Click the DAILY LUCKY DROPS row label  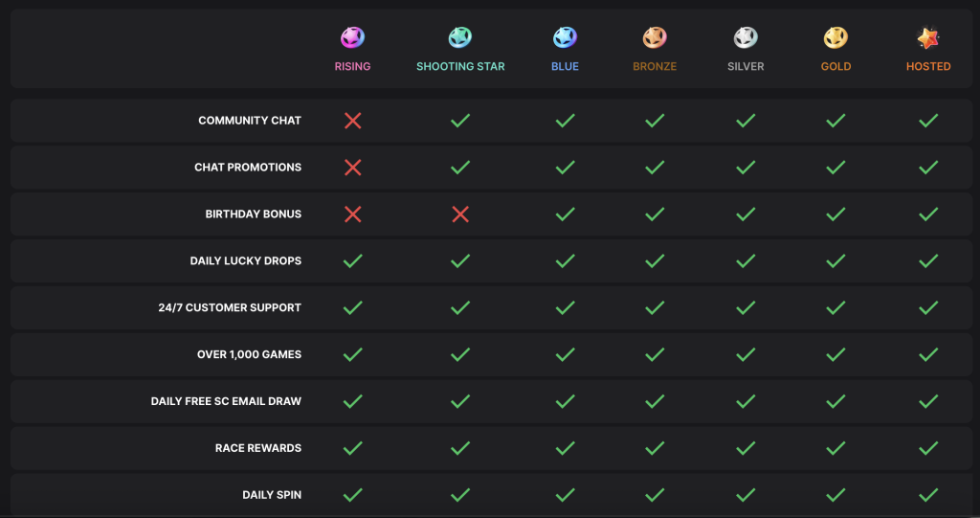tap(246, 260)
